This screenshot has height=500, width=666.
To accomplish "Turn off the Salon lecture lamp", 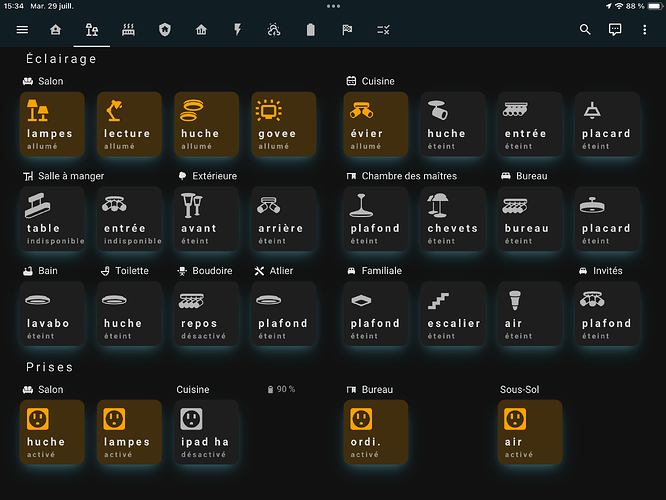I will pyautogui.click(x=128, y=124).
